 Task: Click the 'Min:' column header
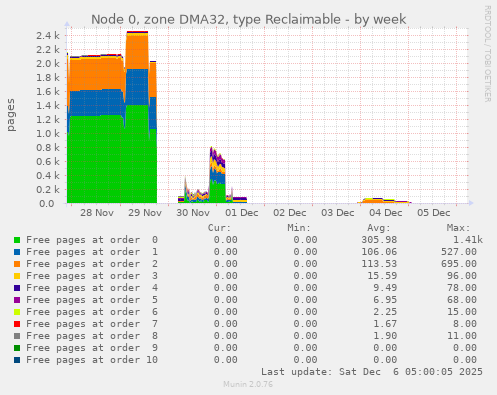coord(299,228)
